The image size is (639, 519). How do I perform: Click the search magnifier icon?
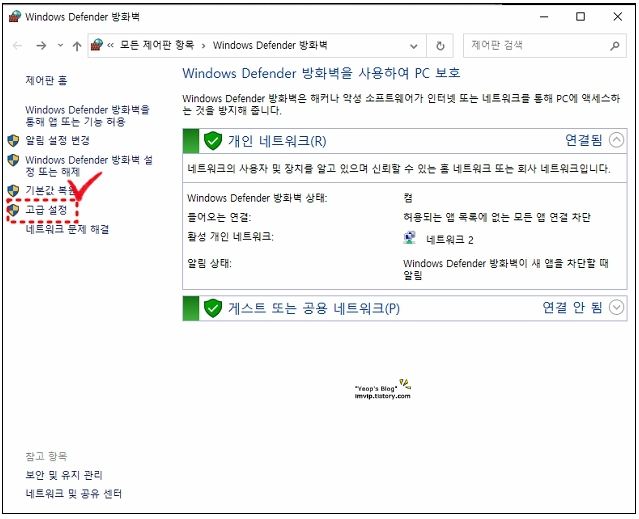[x=615, y=46]
